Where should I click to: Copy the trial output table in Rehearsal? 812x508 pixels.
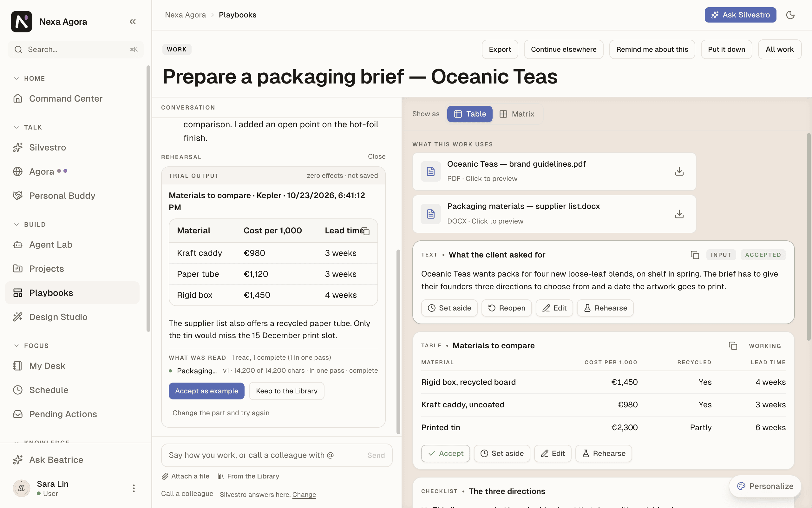tap(366, 231)
